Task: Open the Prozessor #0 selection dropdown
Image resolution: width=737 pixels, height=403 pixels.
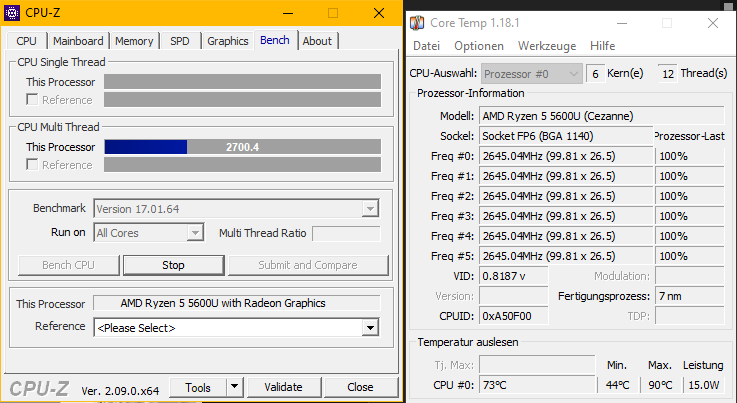Action: pos(532,74)
